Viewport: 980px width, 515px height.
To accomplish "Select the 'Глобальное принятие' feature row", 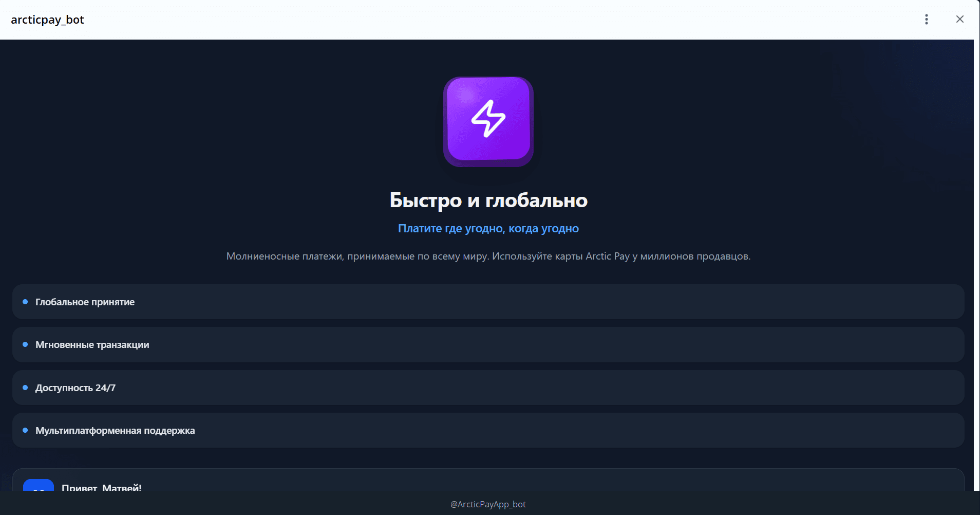I will click(488, 302).
